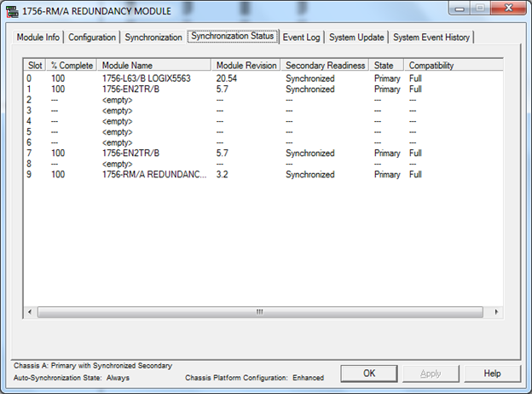
Task: Open Help for the dialog
Action: tap(492, 374)
